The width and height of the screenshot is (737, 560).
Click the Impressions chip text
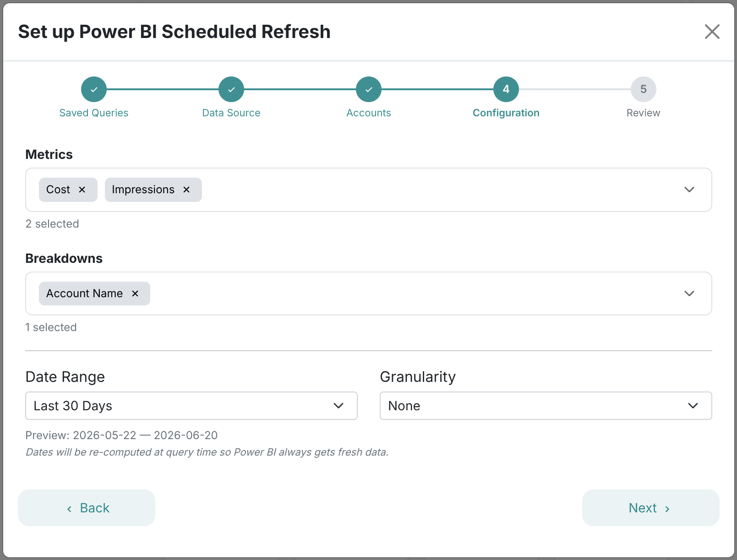click(x=143, y=190)
